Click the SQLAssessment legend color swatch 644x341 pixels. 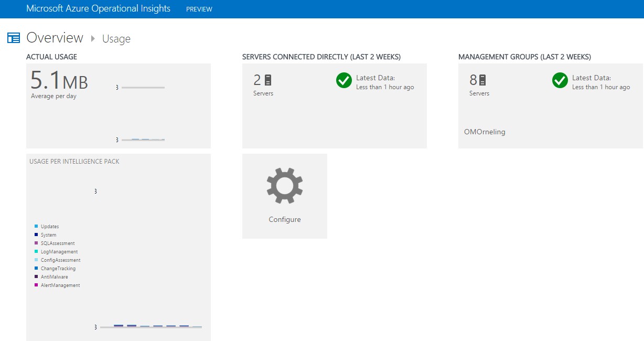[x=36, y=243]
